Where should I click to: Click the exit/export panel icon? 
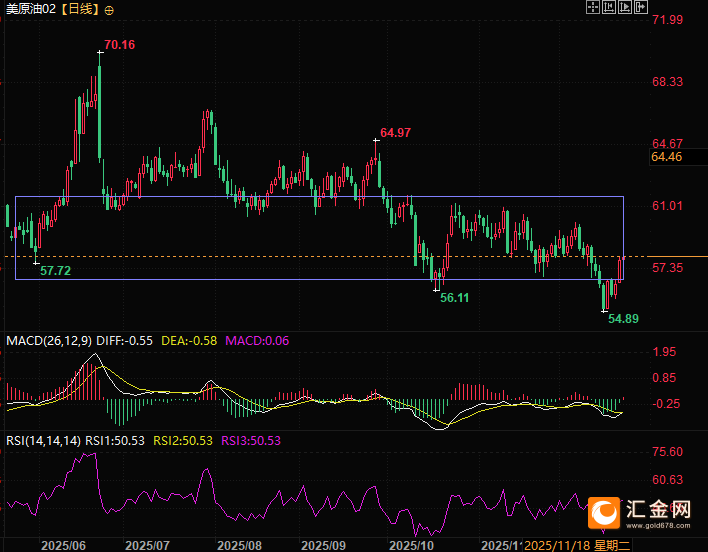pyautogui.click(x=642, y=8)
